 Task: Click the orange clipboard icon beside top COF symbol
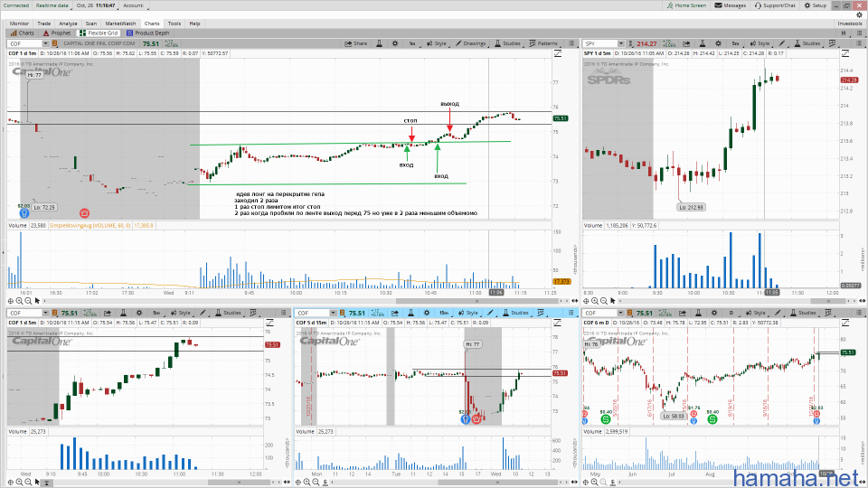click(55, 43)
